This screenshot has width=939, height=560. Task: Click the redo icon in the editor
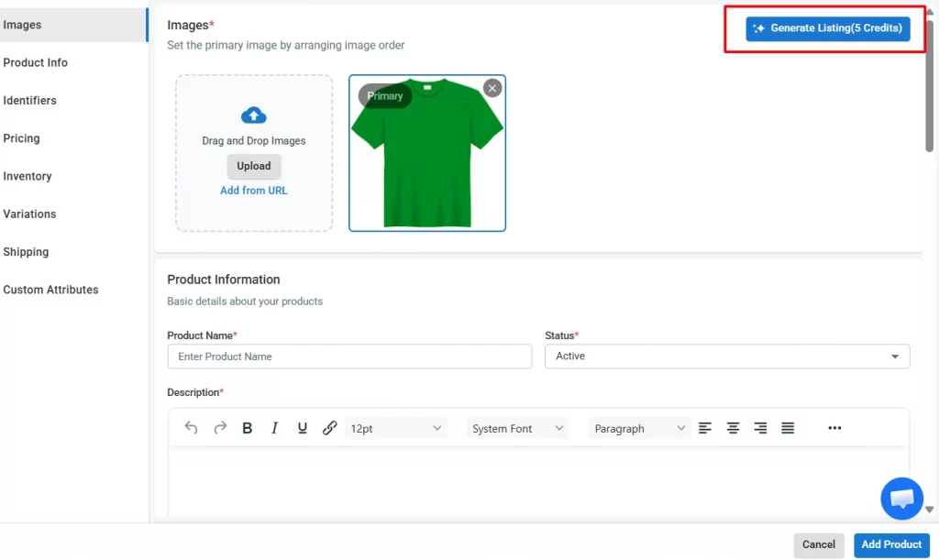(220, 428)
